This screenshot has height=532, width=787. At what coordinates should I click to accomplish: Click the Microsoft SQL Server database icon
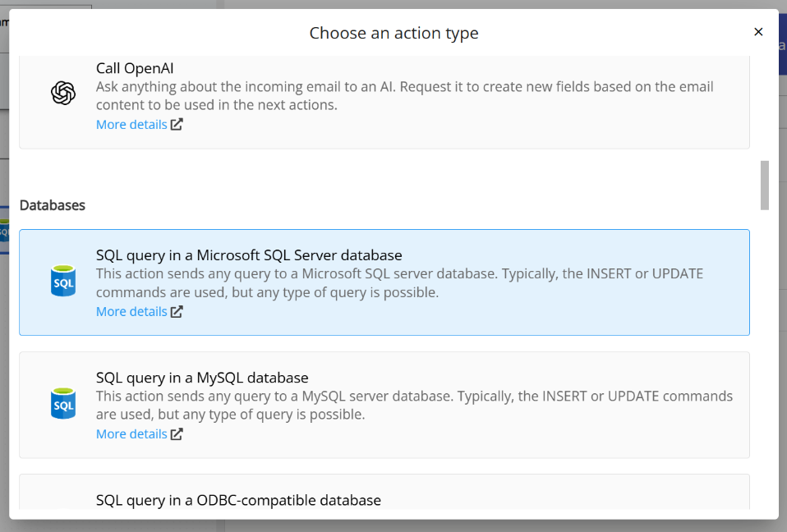(x=63, y=281)
